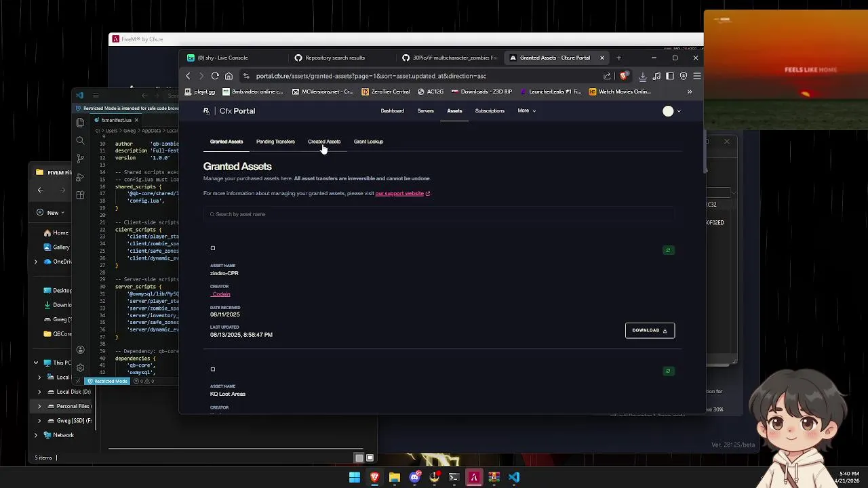Open VS Code Accounts icon
868x488 pixels.
pos(80,350)
